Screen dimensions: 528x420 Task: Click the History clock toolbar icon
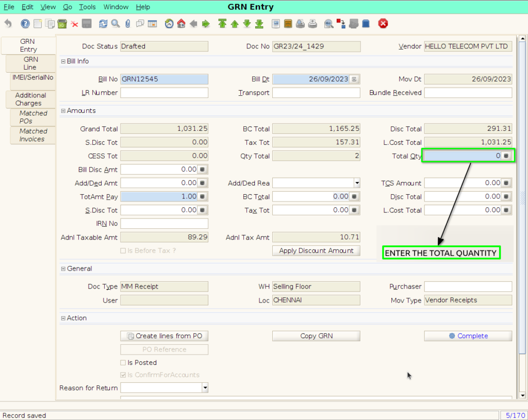(169, 24)
